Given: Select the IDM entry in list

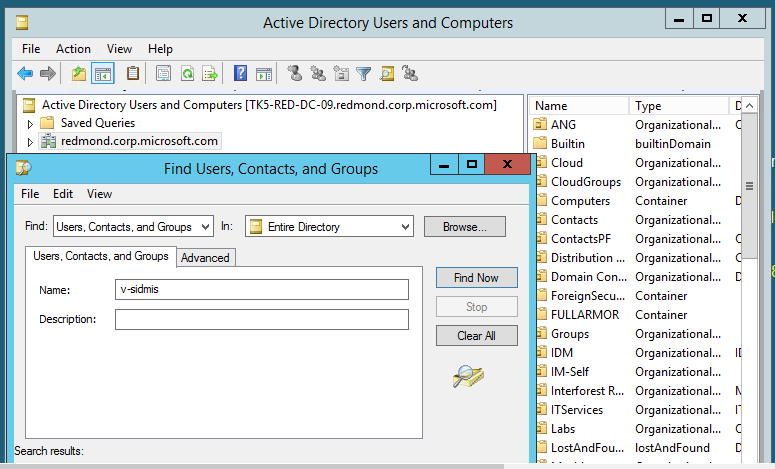Looking at the screenshot, I should 562,353.
